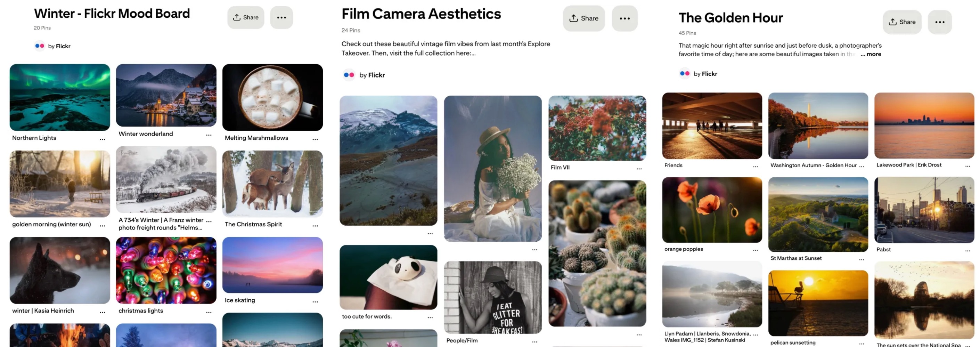Screen dimensions: 980x347
Task: Open the christmas lights pin image
Action: [166, 270]
